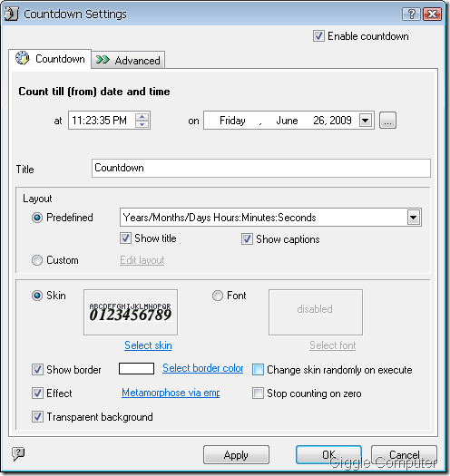Image resolution: width=450 pixels, height=476 pixels.
Task: Click the help speech bubble icon at bottom left
Action: tap(18, 453)
